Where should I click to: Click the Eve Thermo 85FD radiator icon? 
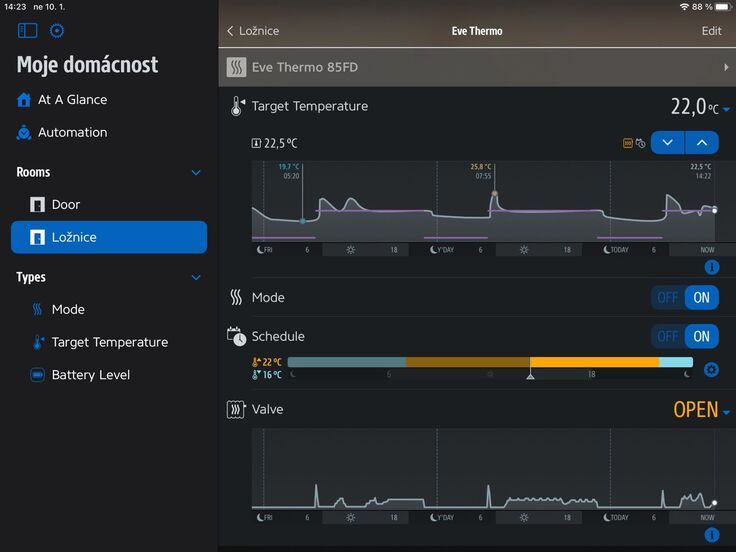point(236,68)
